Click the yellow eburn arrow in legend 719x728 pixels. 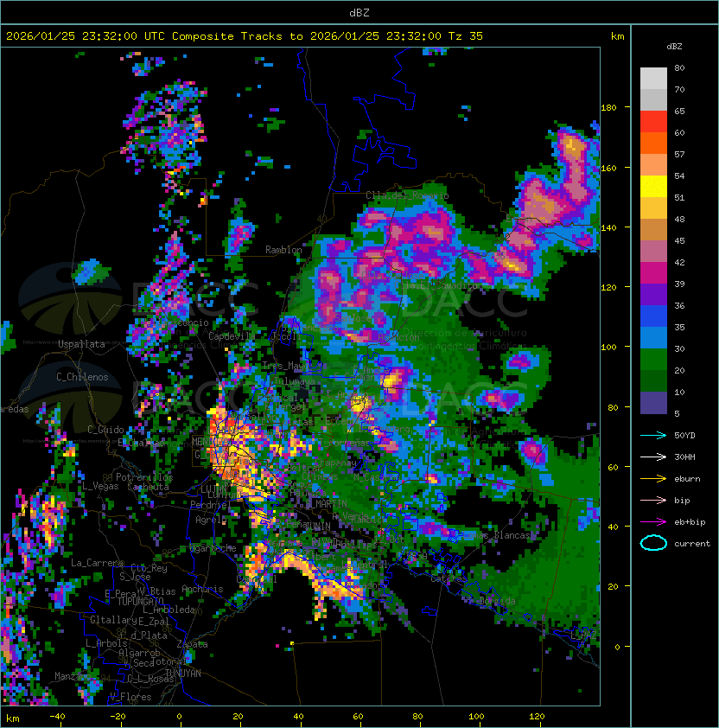pyautogui.click(x=653, y=479)
